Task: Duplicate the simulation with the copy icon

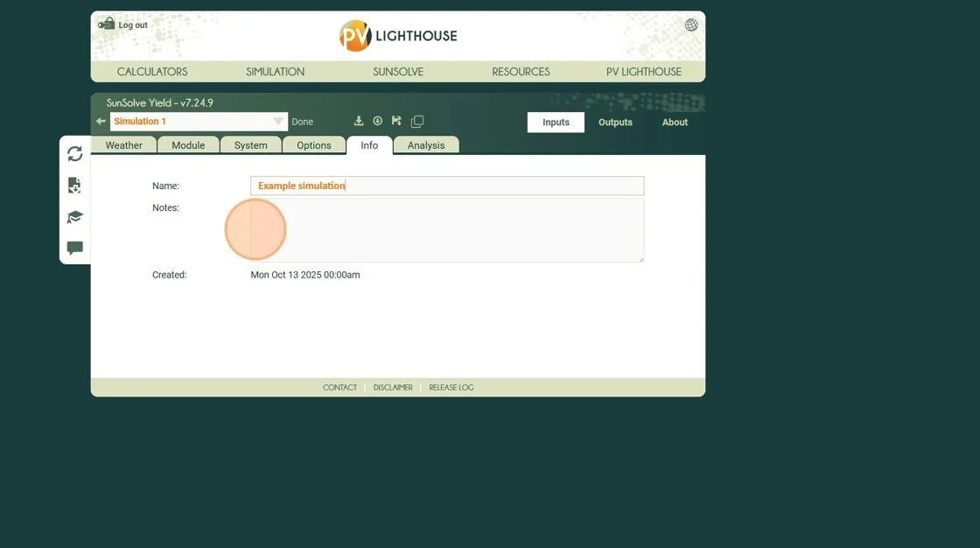Action: [x=417, y=122]
